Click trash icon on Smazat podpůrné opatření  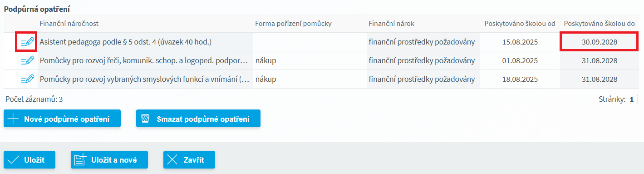coord(145,119)
